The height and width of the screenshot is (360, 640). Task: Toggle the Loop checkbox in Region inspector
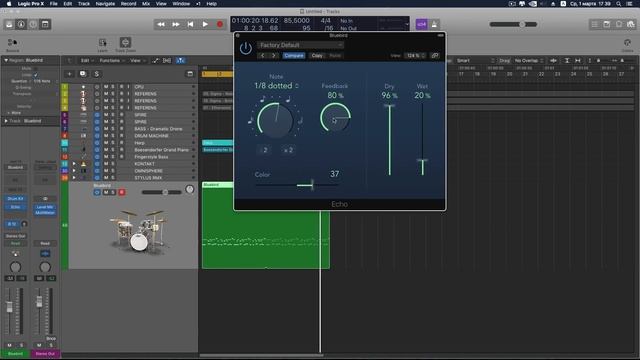tap(36, 75)
